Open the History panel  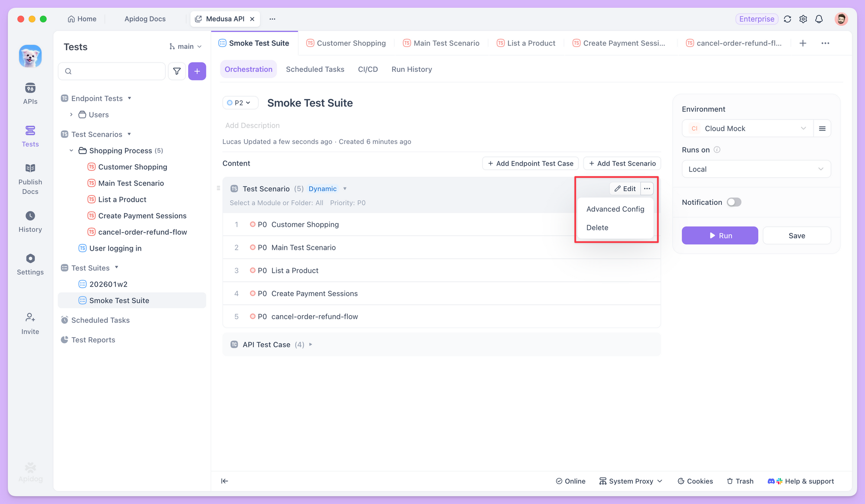pyautogui.click(x=30, y=221)
